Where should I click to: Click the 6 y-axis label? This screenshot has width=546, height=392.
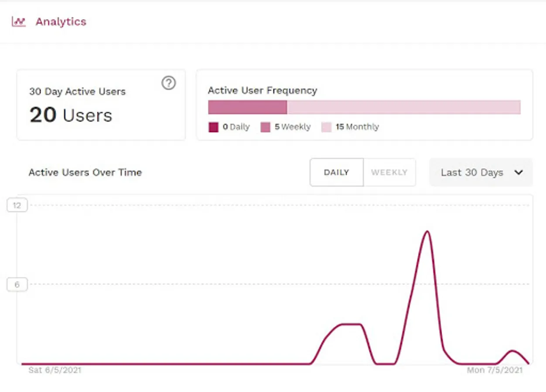coord(17,285)
